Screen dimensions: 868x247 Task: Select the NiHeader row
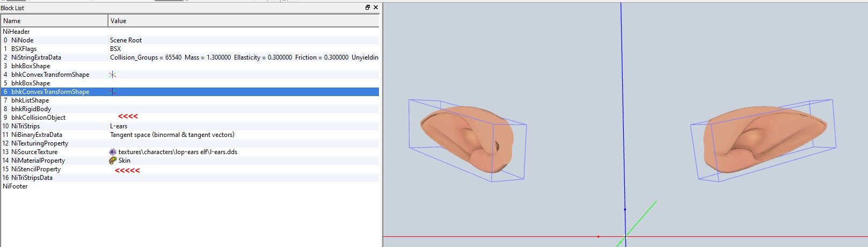coord(190,32)
